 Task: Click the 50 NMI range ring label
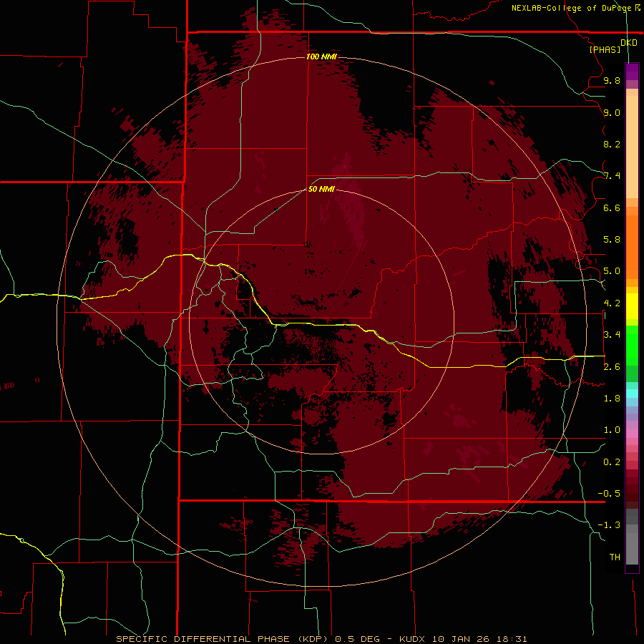[321, 189]
